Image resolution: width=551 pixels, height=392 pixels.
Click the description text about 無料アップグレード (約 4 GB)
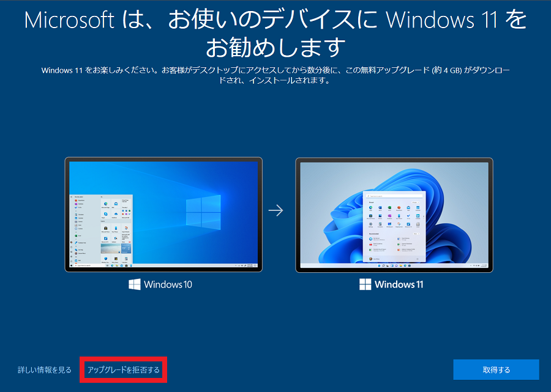275,75
